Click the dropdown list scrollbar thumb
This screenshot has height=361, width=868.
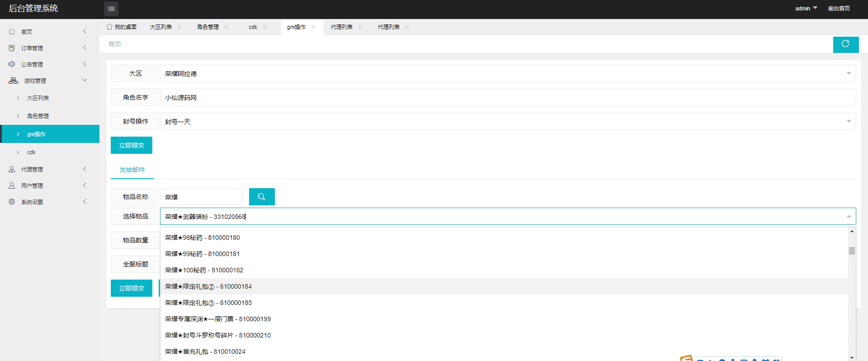pos(852,251)
